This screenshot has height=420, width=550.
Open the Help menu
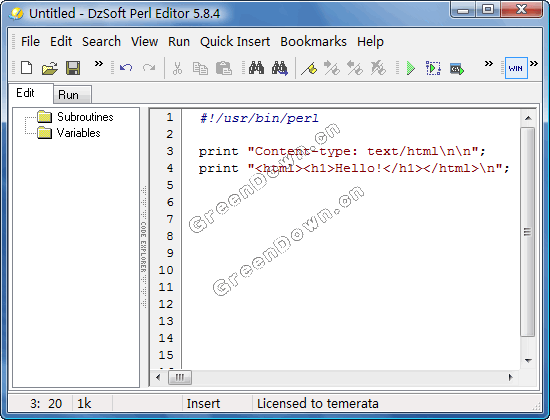point(370,41)
